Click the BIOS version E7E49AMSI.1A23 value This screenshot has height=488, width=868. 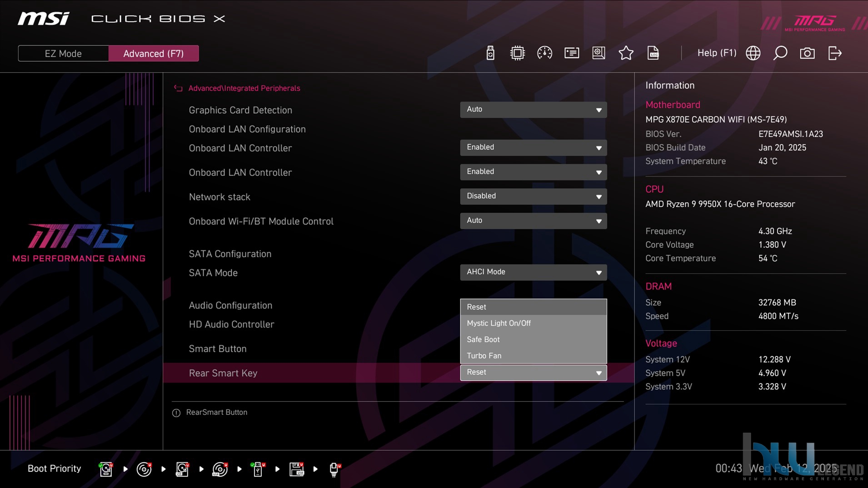(x=790, y=134)
